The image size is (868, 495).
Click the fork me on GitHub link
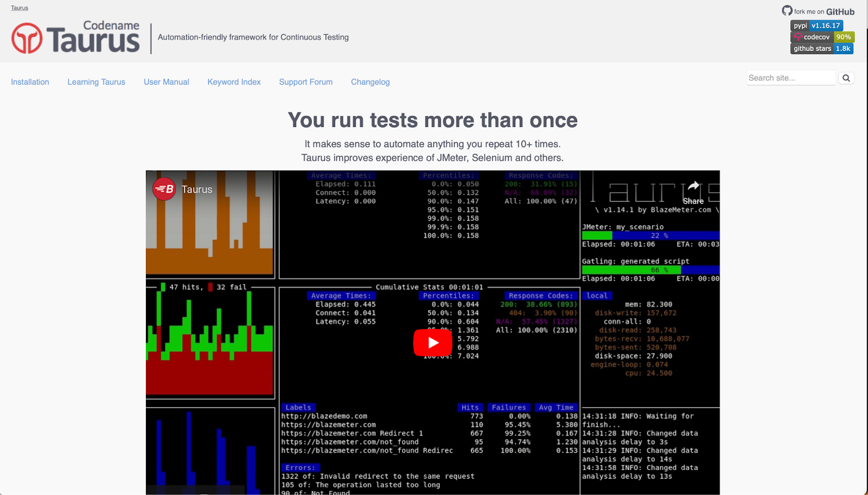point(824,11)
